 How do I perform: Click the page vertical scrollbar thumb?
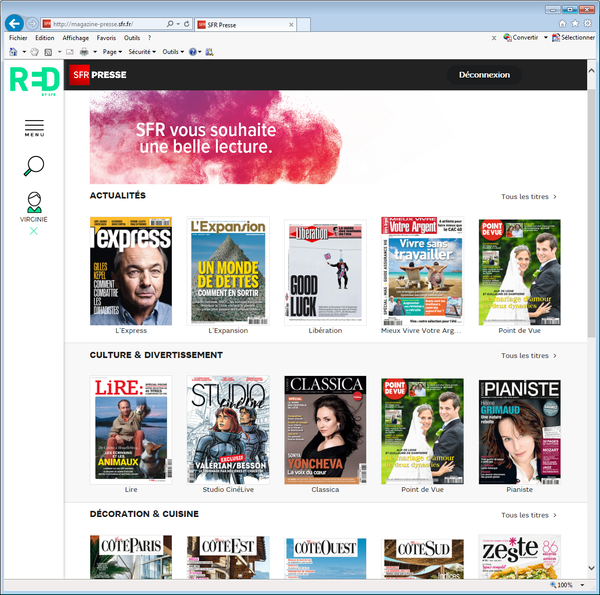tap(591, 212)
